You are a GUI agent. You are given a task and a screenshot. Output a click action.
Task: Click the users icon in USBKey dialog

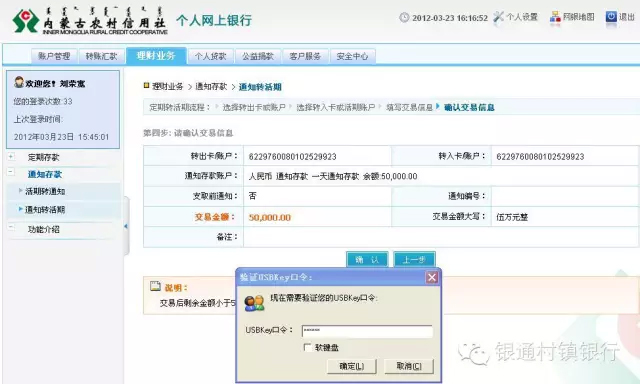tap(254, 303)
